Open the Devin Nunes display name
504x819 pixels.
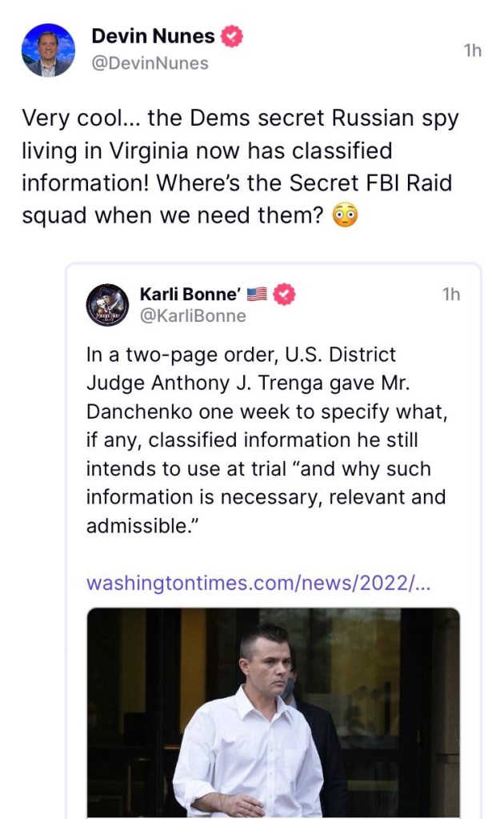[x=153, y=36]
